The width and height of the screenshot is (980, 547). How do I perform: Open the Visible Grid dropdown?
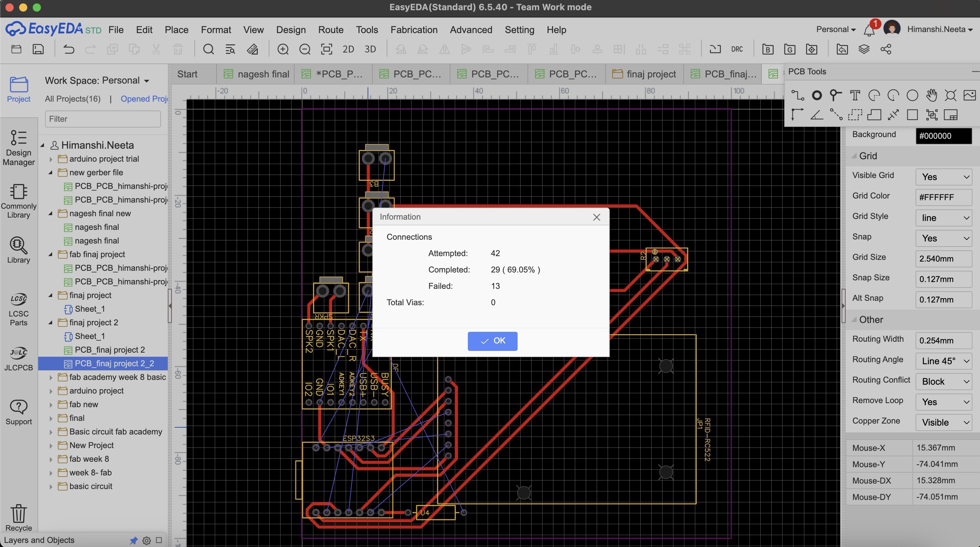944,177
